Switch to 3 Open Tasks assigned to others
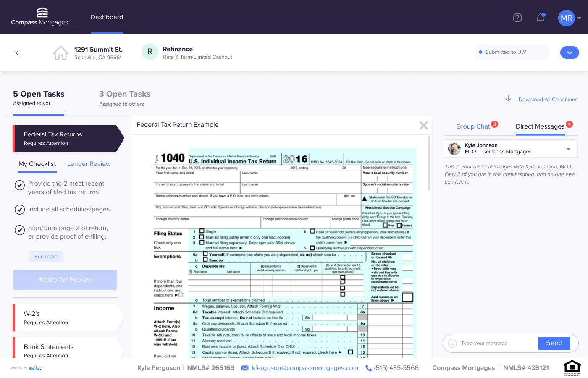 click(125, 98)
